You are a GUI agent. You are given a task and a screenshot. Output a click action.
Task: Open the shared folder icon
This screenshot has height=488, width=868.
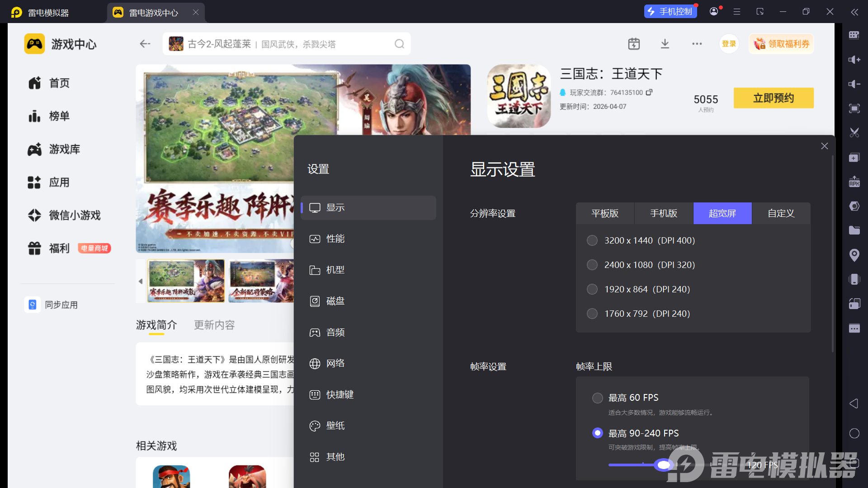coord(854,230)
